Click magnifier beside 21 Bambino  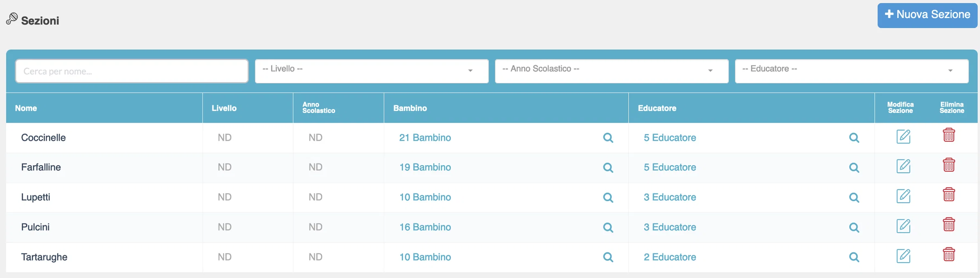[608, 138]
